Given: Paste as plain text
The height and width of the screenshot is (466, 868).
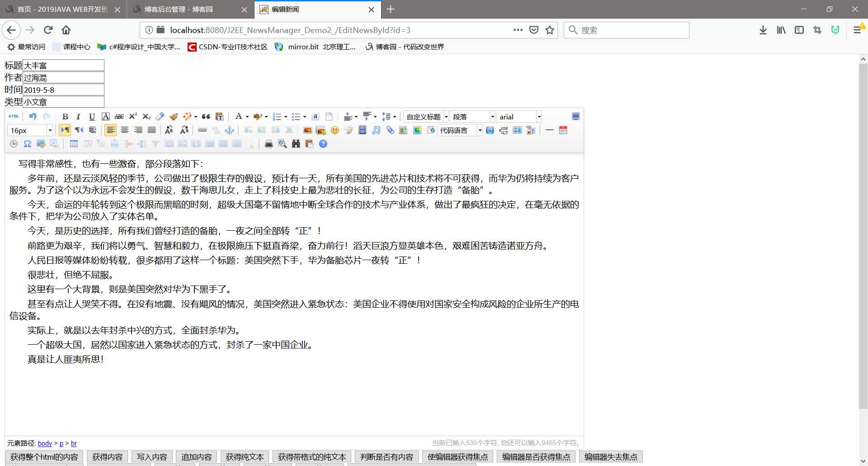Looking at the screenshot, I should coord(219,117).
